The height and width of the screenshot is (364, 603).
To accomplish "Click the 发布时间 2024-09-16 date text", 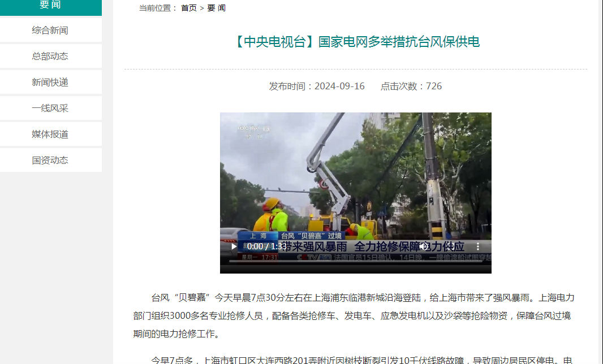I will (317, 86).
